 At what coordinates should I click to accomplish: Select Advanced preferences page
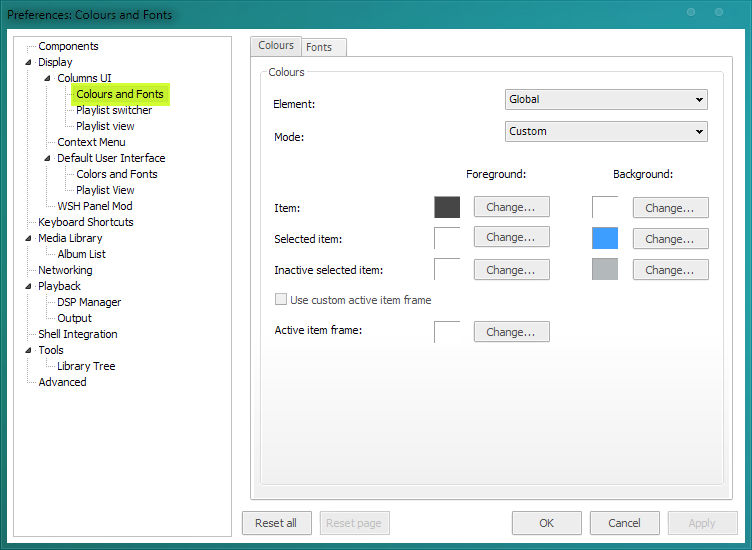62,382
